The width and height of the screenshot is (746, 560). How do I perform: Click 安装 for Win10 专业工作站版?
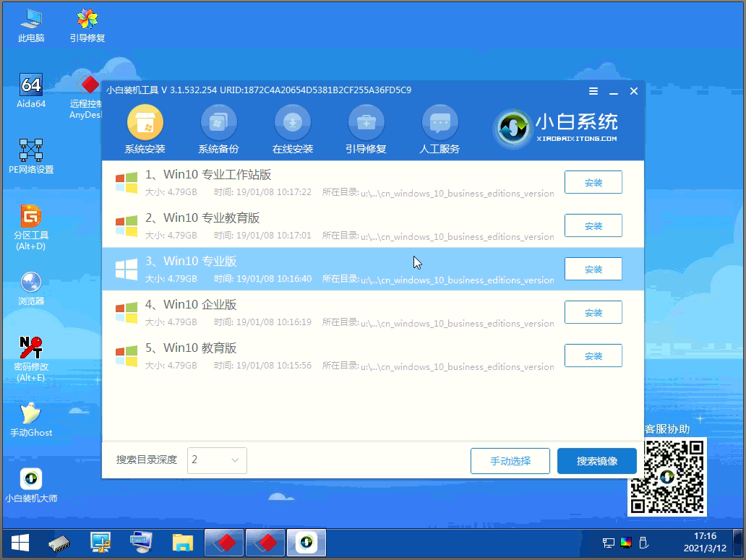click(x=593, y=183)
